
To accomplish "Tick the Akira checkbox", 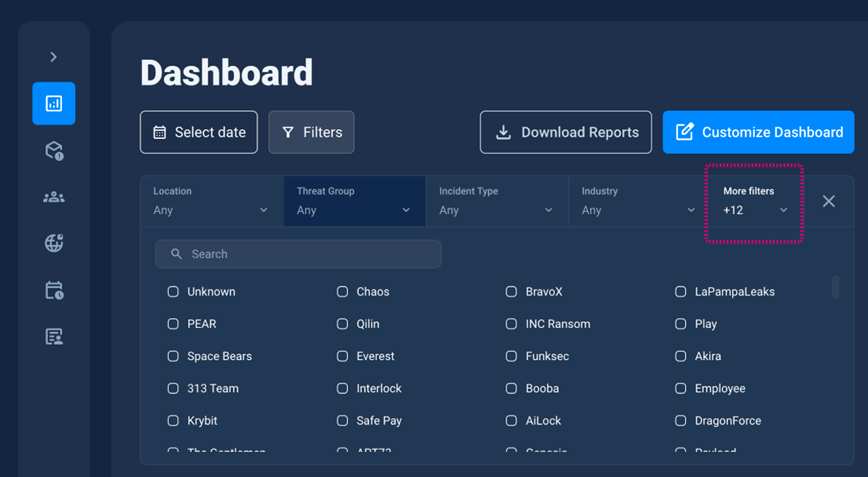I will (x=680, y=356).
